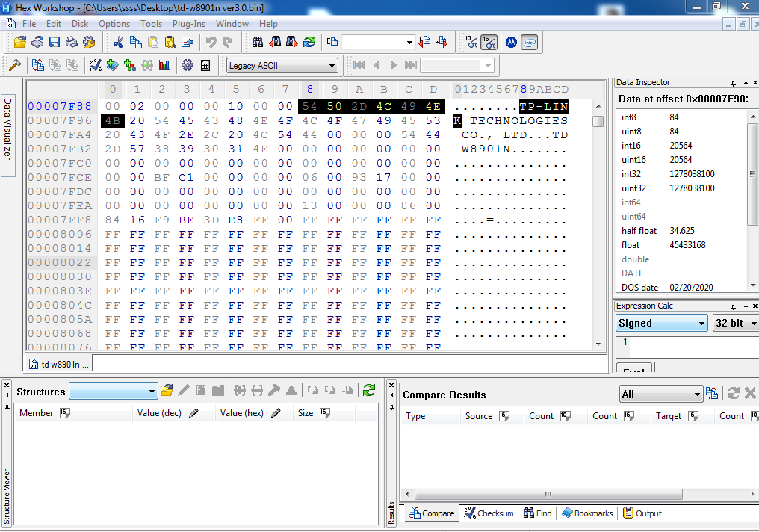Open the File menu
This screenshot has width=759, height=532.
click(29, 24)
